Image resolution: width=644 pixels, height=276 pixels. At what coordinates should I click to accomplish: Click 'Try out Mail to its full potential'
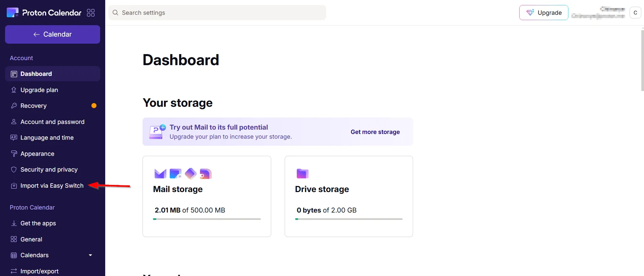click(x=219, y=127)
